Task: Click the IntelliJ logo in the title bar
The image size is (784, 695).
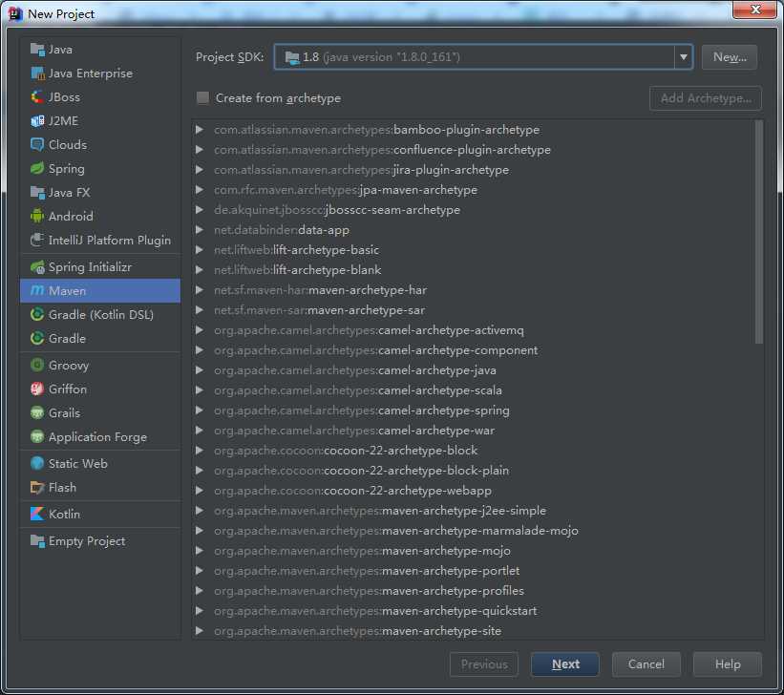Action: tap(15, 13)
